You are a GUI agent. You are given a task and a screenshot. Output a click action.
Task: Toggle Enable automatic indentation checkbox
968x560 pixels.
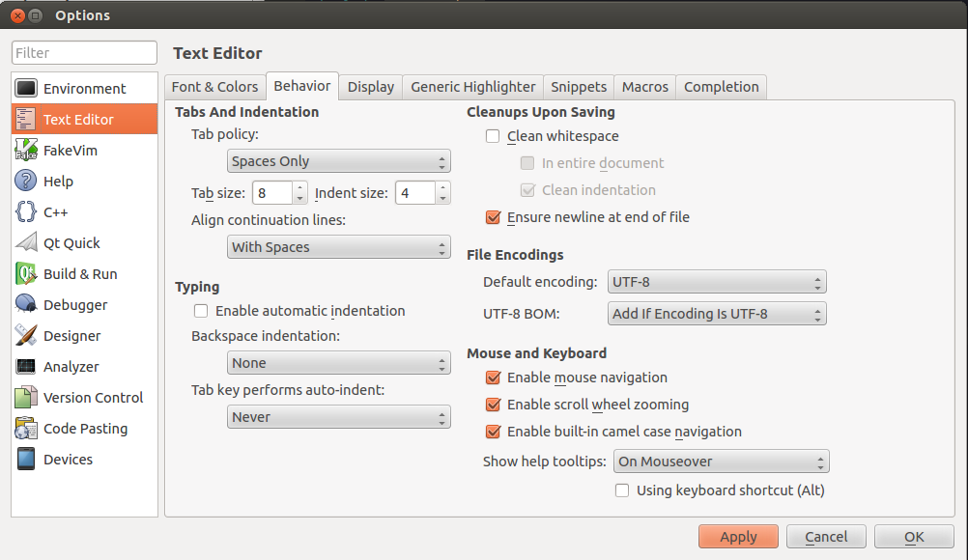point(201,311)
